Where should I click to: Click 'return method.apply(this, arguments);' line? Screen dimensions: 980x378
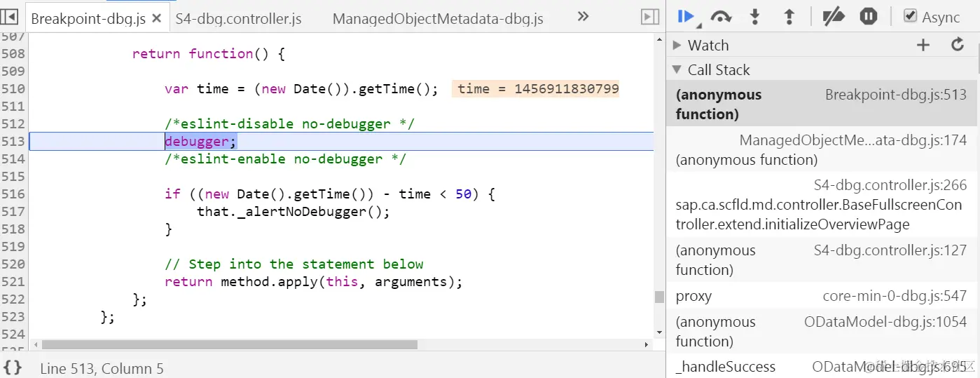pyautogui.click(x=314, y=281)
